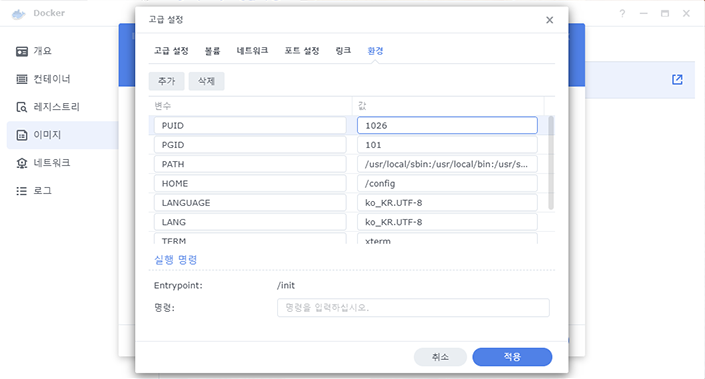Edit the value field containing 101
Viewport: 705px width, 379px height.
click(447, 145)
